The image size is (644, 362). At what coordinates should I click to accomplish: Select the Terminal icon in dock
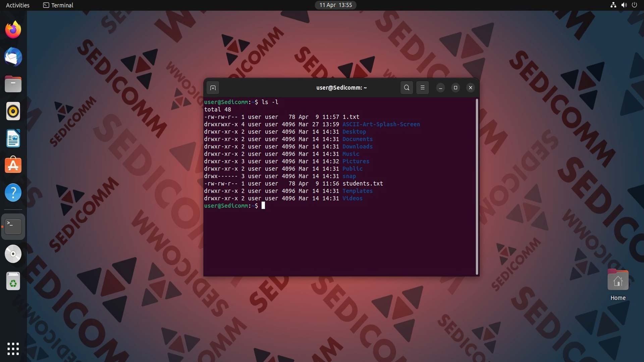click(x=13, y=227)
